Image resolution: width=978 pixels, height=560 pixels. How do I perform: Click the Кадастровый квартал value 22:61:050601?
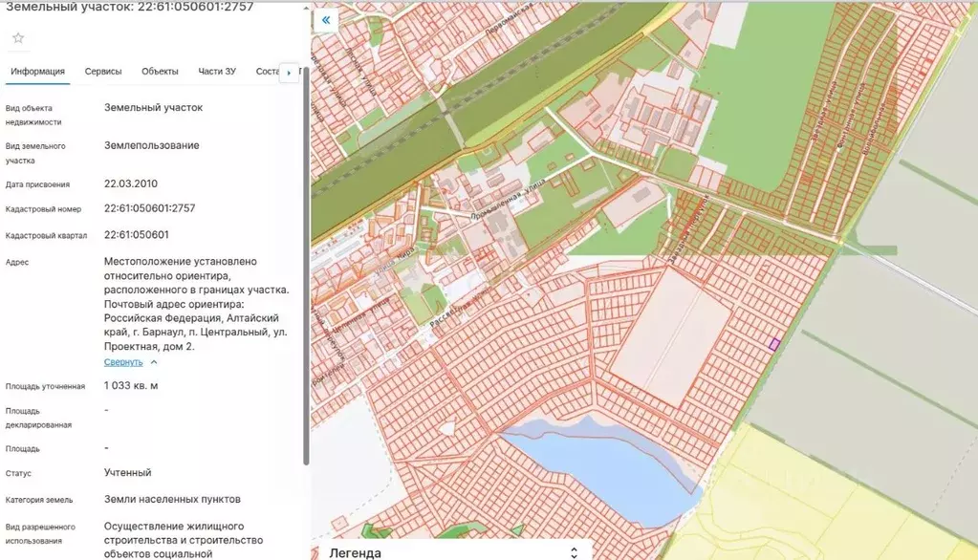(x=137, y=234)
